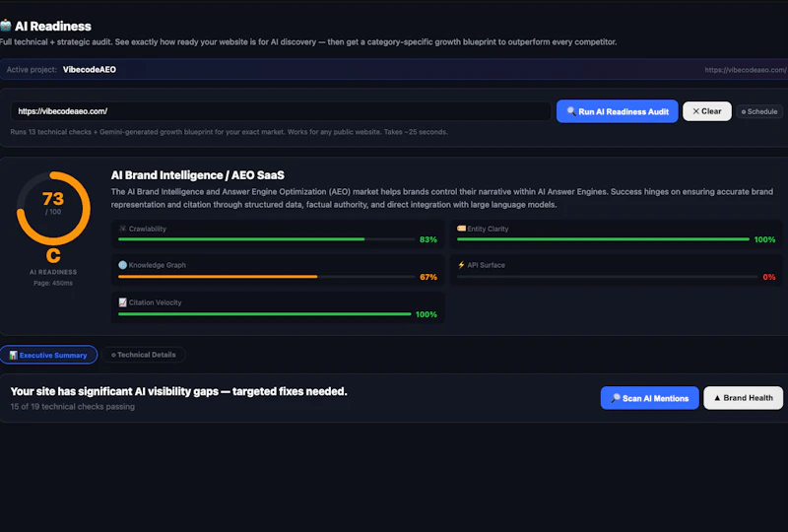The image size is (788, 532).
Task: Open the Executive Summary tab
Action: point(48,355)
